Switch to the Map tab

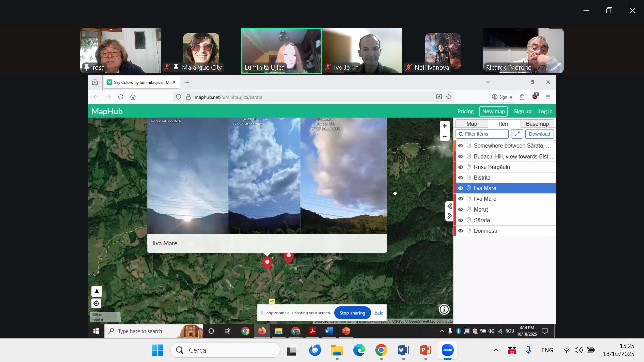coord(471,124)
